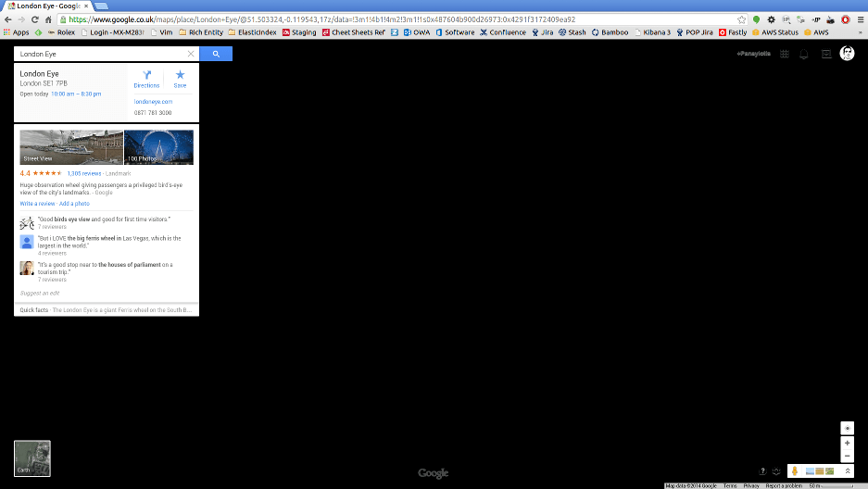The height and width of the screenshot is (489, 868).
Task: Open the Confluence bookmark
Action: [x=503, y=32]
